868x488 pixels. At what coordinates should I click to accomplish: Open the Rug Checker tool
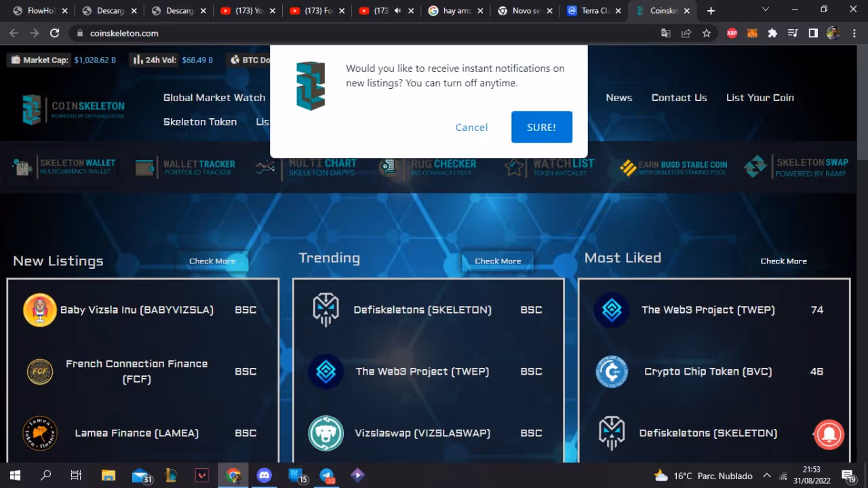point(429,167)
